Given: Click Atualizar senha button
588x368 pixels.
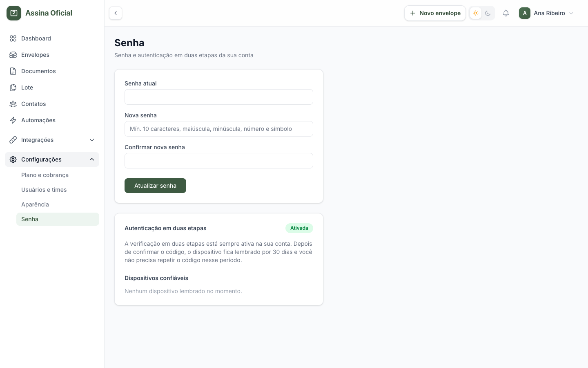Looking at the screenshot, I should (155, 186).
